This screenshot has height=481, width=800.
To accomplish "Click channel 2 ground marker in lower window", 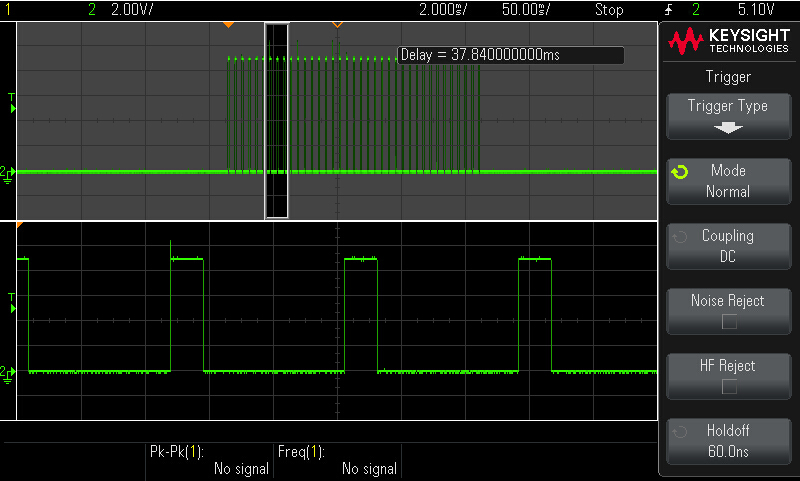I will coord(8,372).
